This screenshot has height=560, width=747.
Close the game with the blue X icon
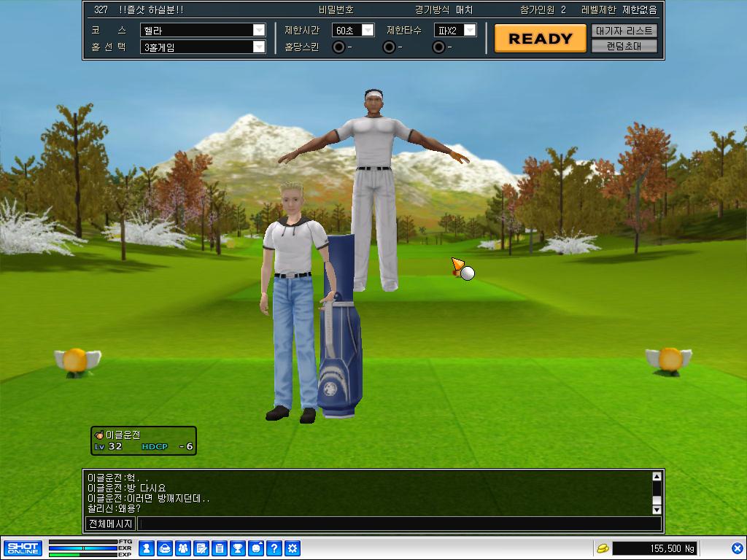click(737, 548)
